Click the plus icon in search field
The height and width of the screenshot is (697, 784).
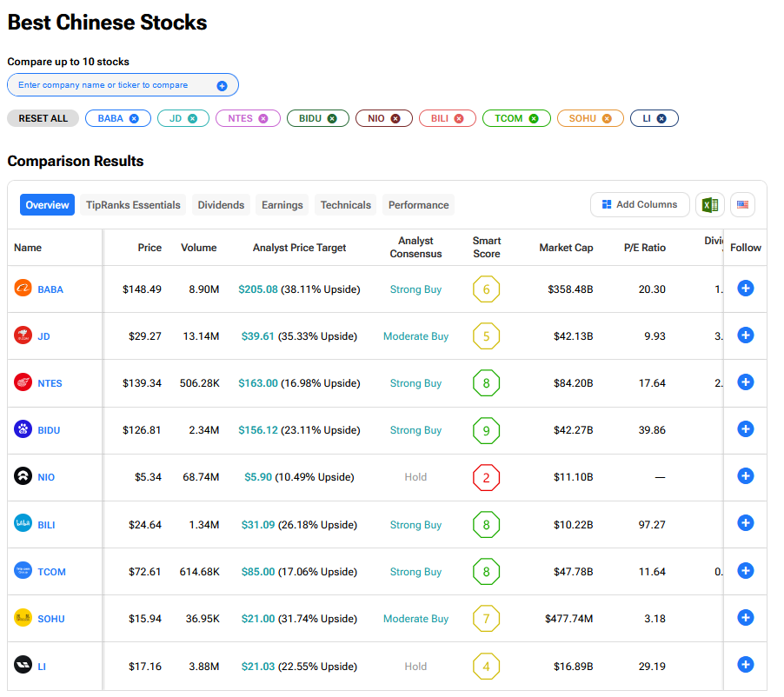[222, 85]
